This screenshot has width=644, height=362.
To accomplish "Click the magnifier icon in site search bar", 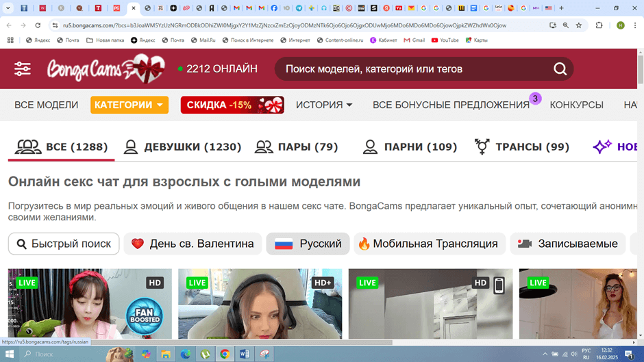I will coord(560,69).
